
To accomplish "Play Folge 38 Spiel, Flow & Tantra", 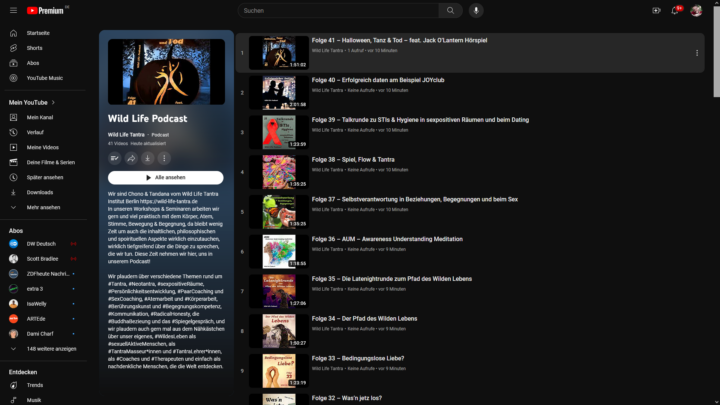I will [353, 160].
